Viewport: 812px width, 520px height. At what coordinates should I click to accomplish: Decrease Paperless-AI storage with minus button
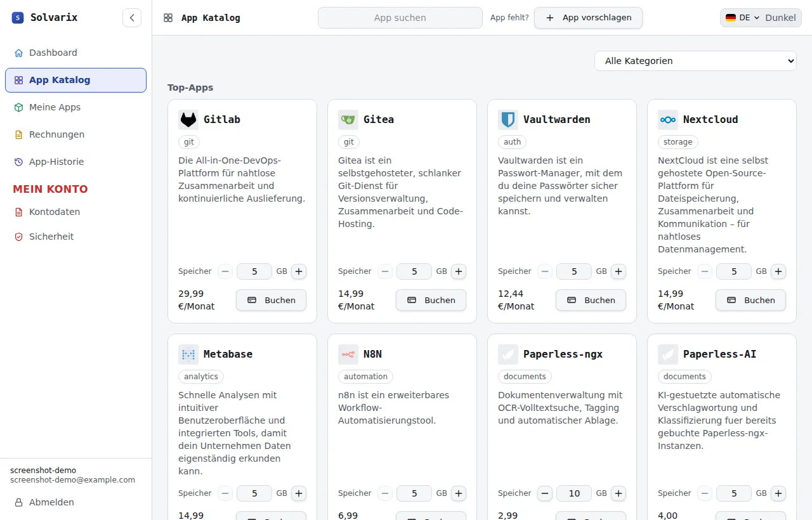click(705, 493)
